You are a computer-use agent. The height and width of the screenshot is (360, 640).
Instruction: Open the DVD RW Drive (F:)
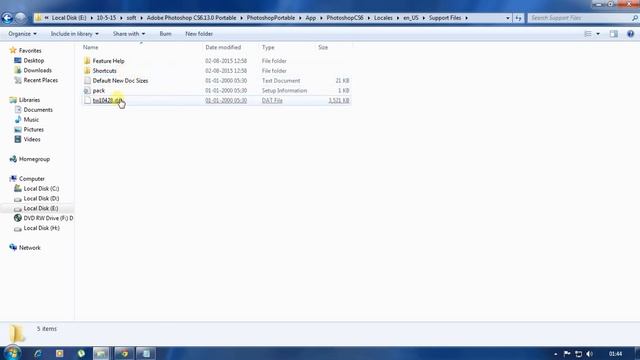48,218
